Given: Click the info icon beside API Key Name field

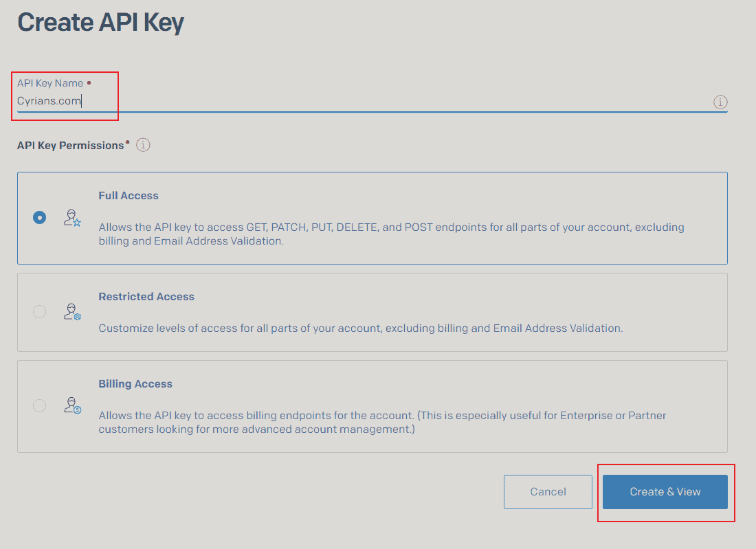Looking at the screenshot, I should (720, 102).
